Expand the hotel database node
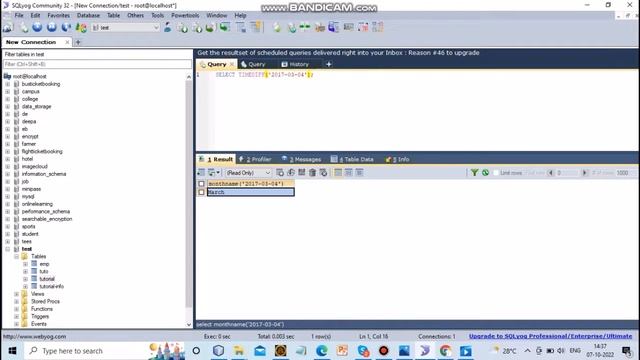 pyautogui.click(x=7, y=159)
